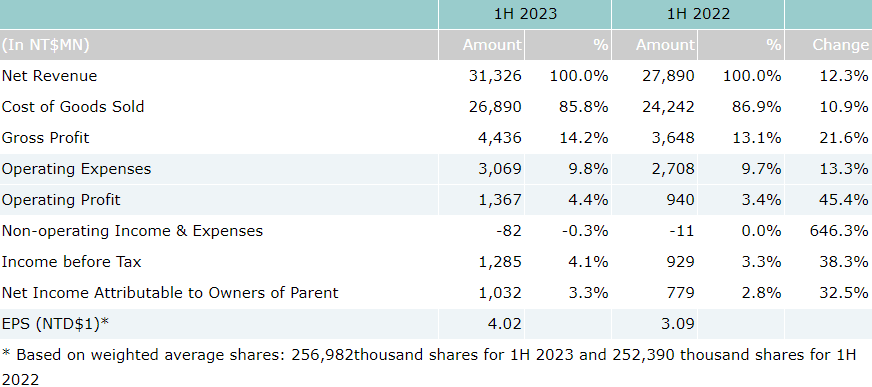
Task: Click the Gross Profit row label
Action: 45,138
